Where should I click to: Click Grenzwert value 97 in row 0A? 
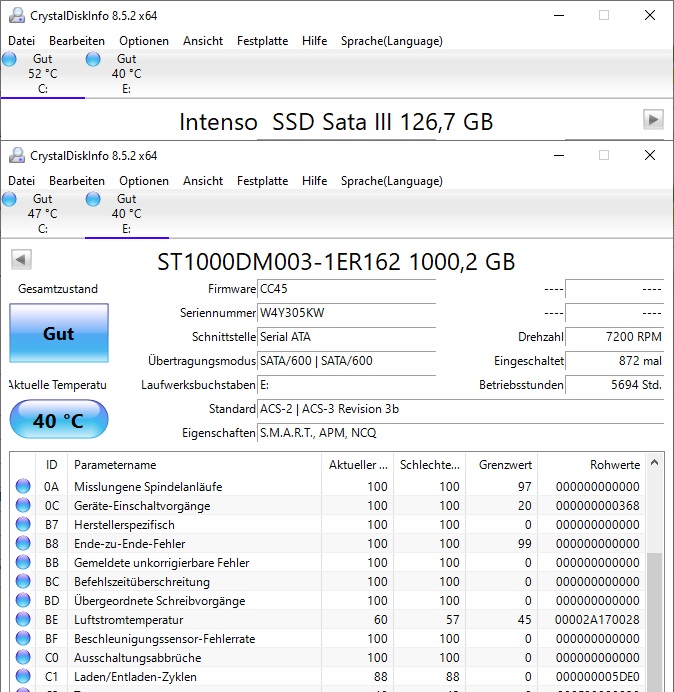click(524, 487)
